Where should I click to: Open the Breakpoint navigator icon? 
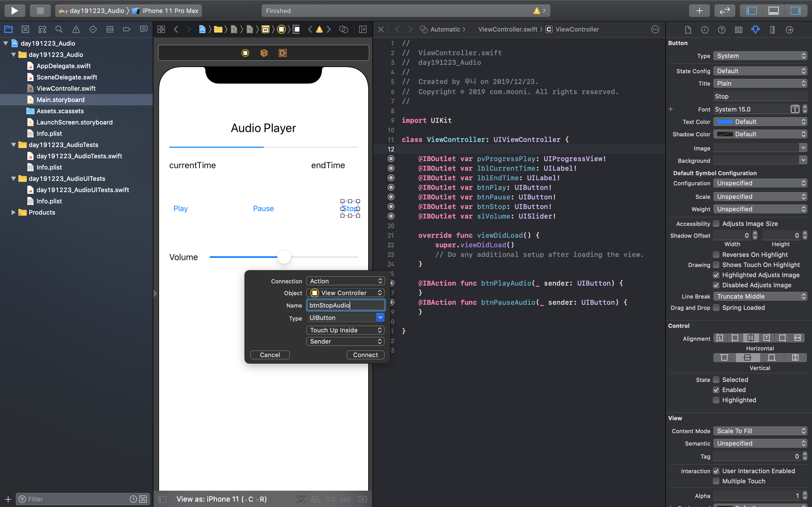tap(127, 30)
